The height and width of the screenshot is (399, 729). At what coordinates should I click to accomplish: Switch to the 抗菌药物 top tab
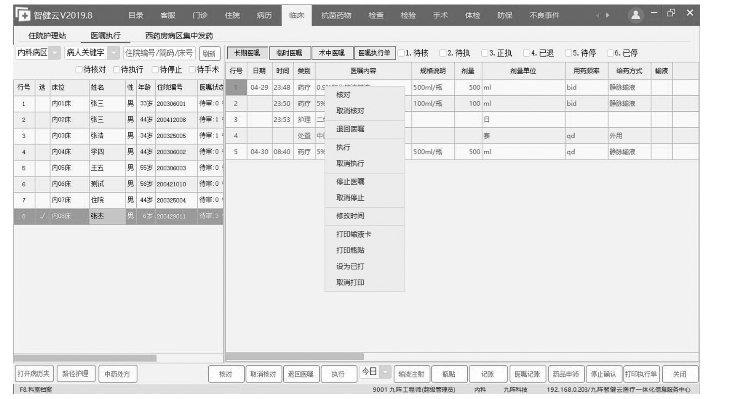tap(336, 15)
